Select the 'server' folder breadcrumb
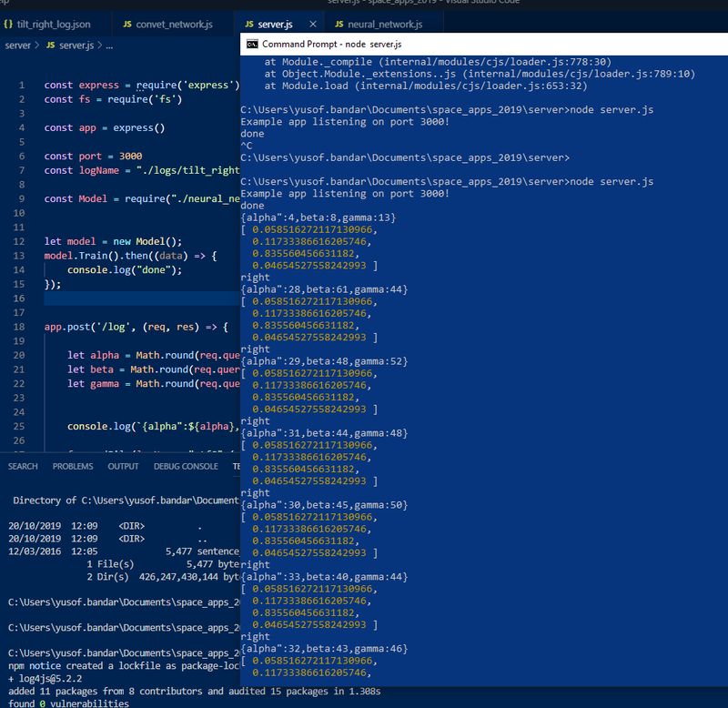The width and height of the screenshot is (728, 708). (17, 45)
